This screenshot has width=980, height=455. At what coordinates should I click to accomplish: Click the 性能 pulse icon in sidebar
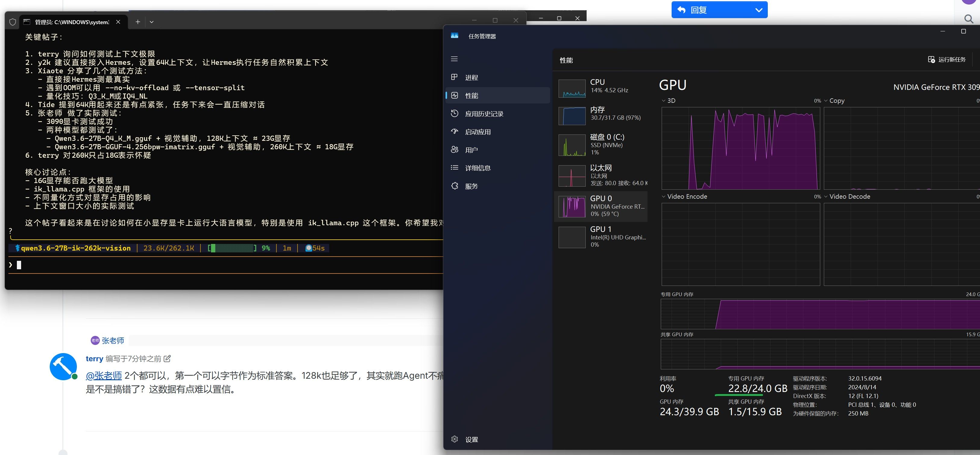[454, 96]
